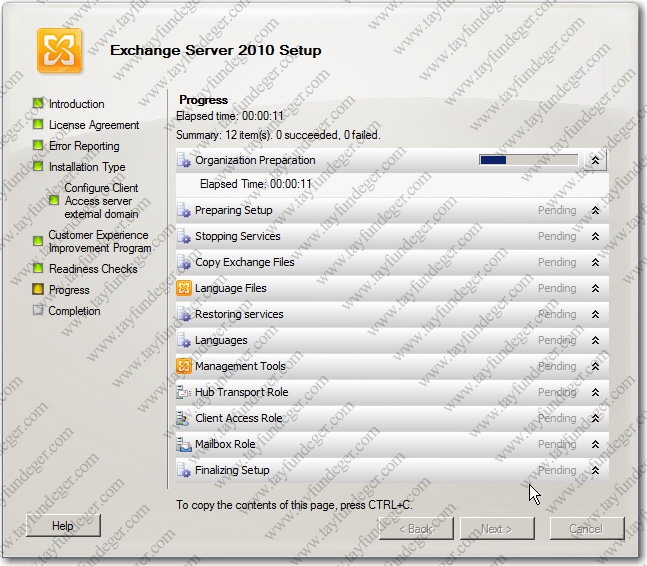The image size is (647, 566).
Task: Click the License Agreement step green indicator
Action: [x=38, y=124]
